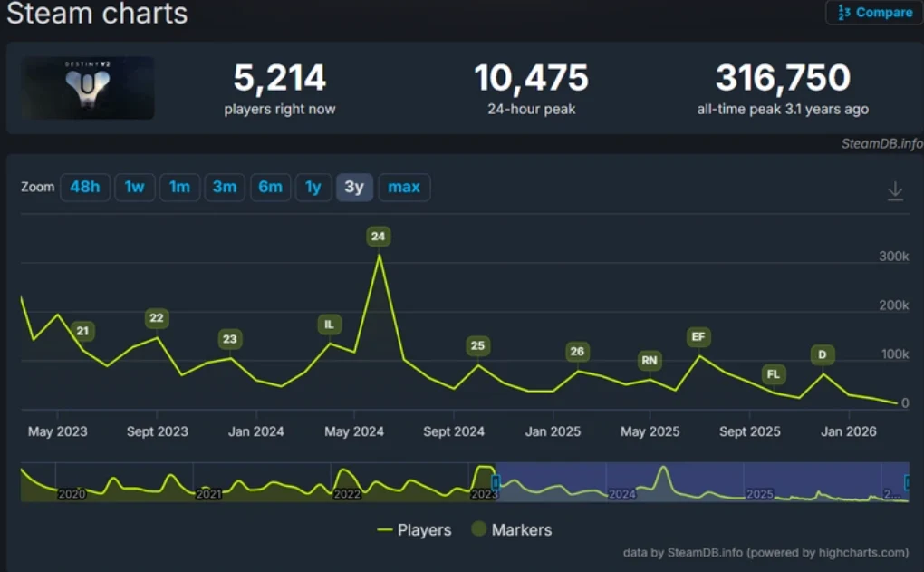Click the RN marker near May 2025
924x572 pixels.
(649, 360)
